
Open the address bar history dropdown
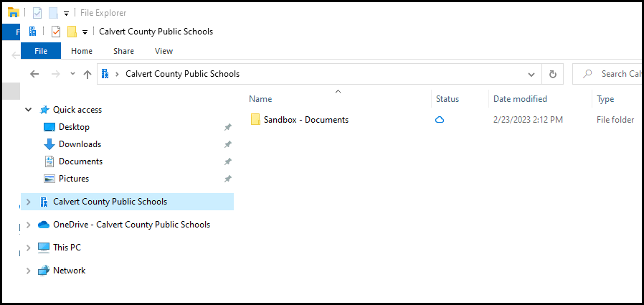click(531, 75)
